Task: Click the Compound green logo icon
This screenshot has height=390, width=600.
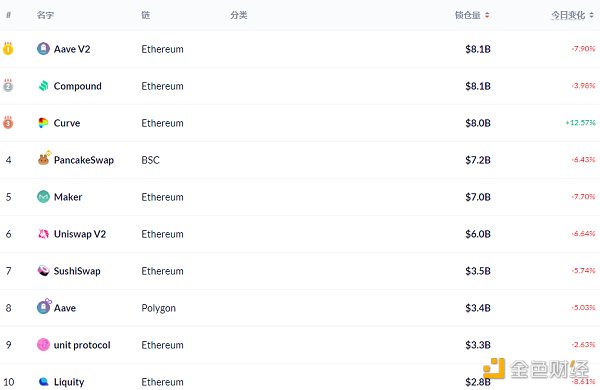Action: click(43, 86)
